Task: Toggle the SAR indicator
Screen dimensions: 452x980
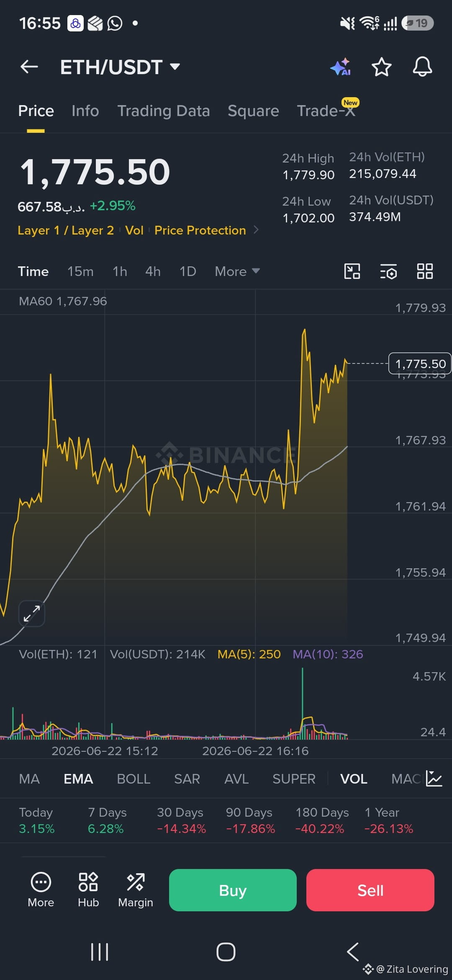Action: tap(187, 779)
